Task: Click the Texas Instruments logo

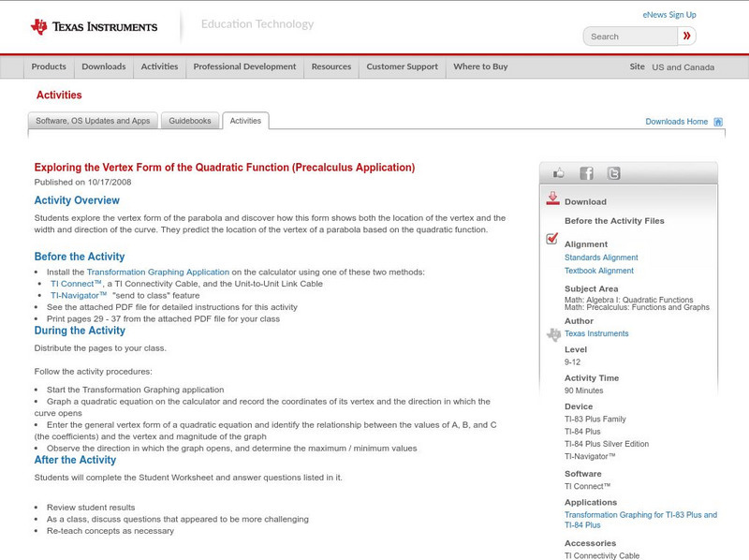Action: point(94,26)
